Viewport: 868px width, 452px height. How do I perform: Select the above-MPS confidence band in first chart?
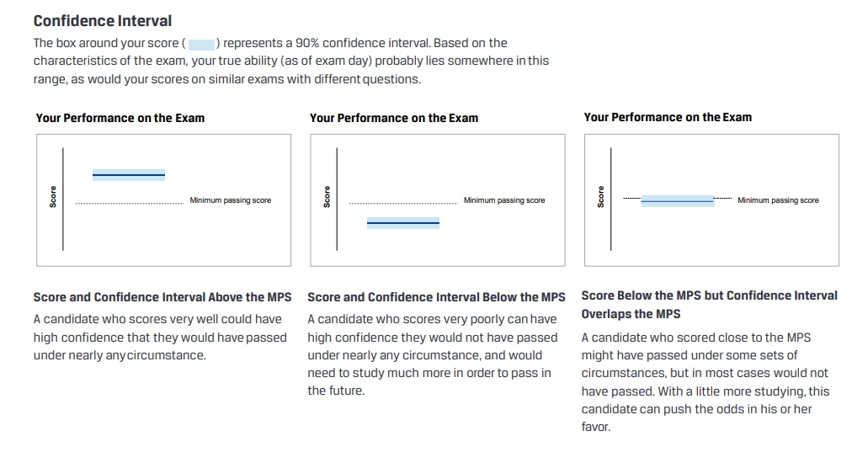[x=129, y=175]
